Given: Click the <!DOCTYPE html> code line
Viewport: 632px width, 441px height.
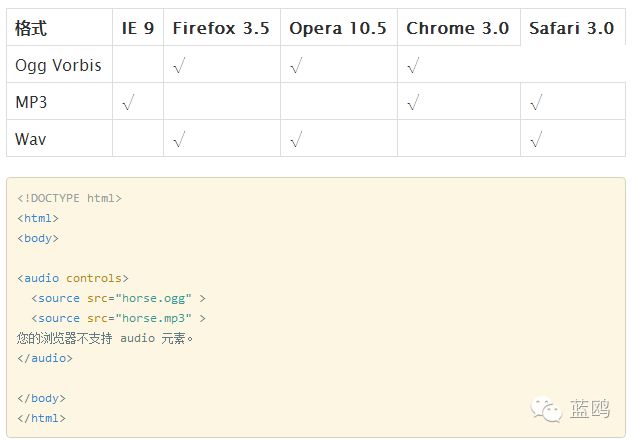Looking at the screenshot, I should [69, 198].
